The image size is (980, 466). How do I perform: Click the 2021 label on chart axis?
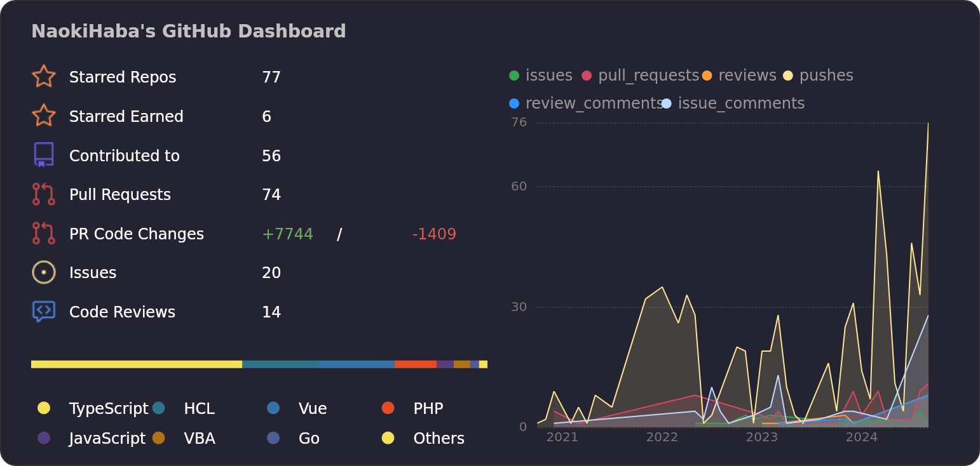click(562, 437)
